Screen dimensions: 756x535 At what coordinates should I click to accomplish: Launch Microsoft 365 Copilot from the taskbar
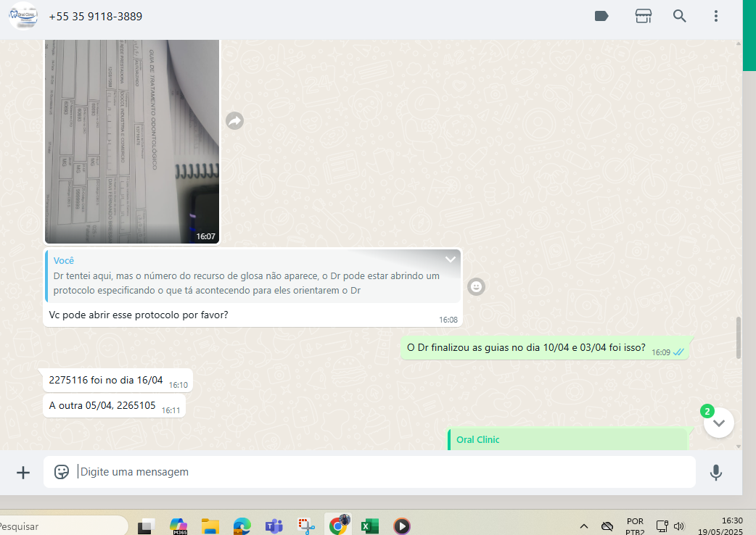[x=178, y=526]
